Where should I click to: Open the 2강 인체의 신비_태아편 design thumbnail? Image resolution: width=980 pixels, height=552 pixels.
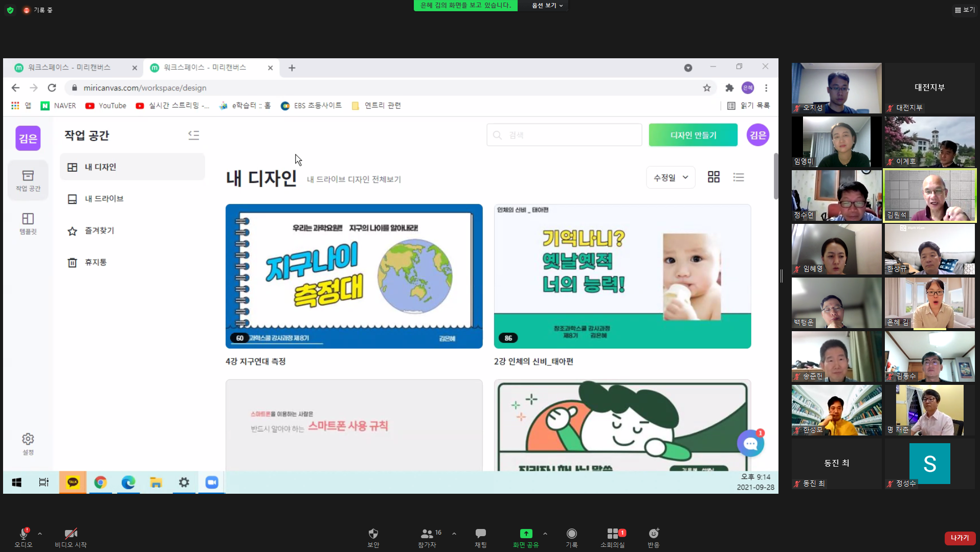pos(622,276)
